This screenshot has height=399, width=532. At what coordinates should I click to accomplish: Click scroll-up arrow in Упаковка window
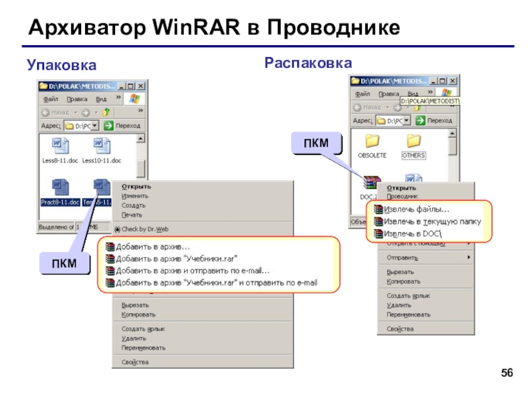141,138
